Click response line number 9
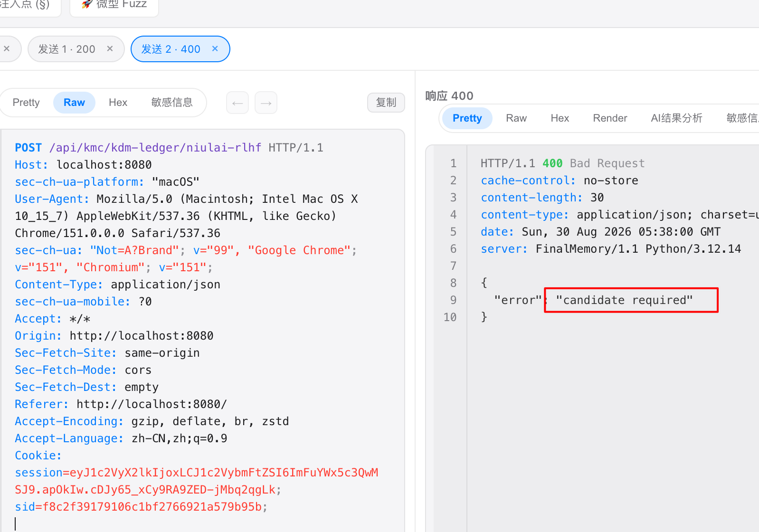Image resolution: width=759 pixels, height=532 pixels. click(453, 300)
